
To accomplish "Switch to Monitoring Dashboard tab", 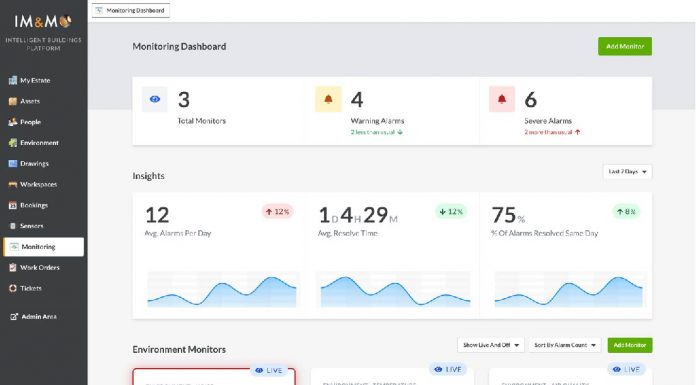I will 130,11.
